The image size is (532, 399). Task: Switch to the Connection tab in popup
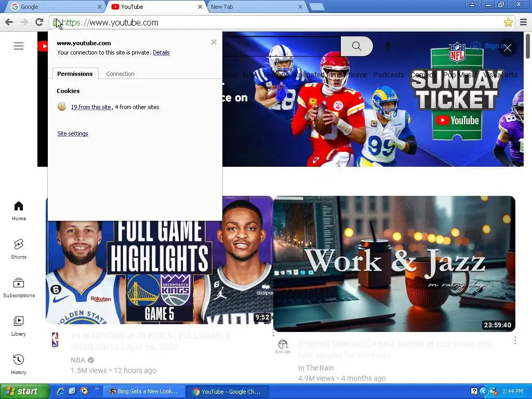pyautogui.click(x=120, y=74)
